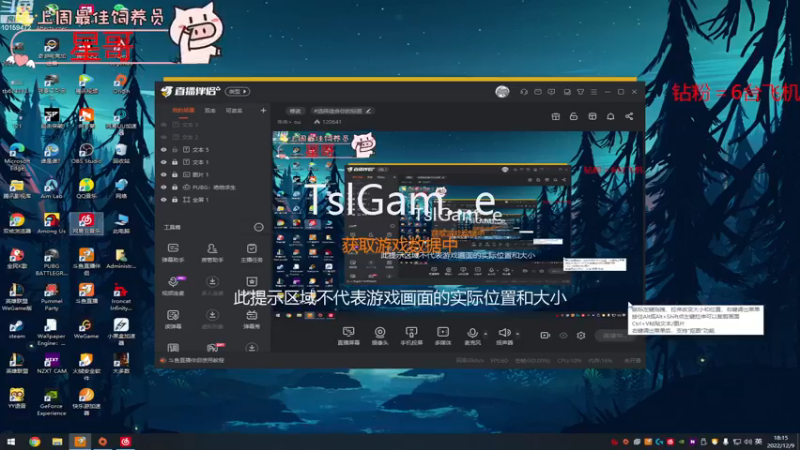Select the 全屏 1 layer row
Image resolution: width=800 pixels, height=450 pixels.
[213, 200]
